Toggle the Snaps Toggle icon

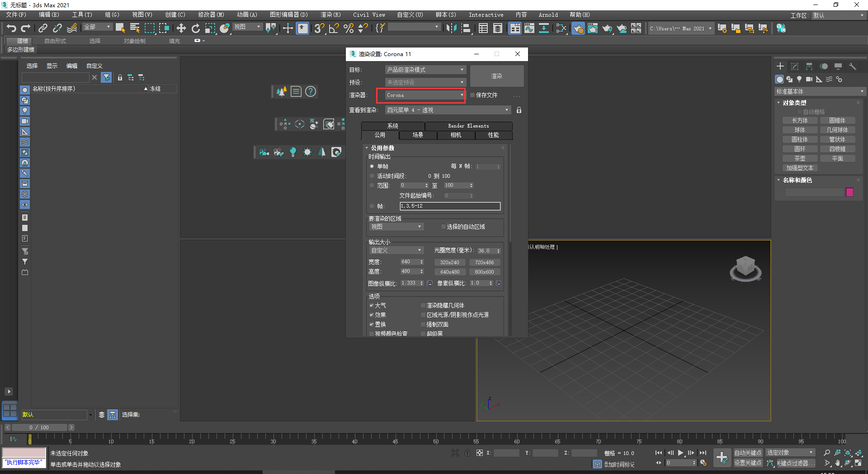pos(319,28)
